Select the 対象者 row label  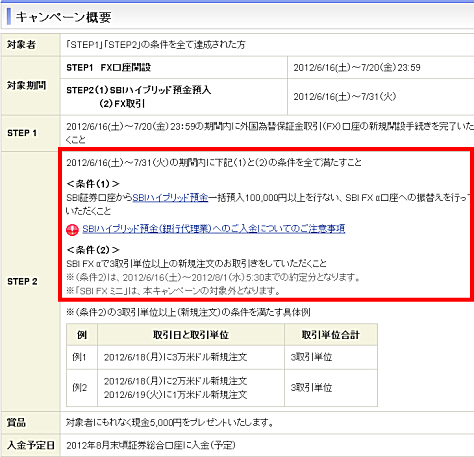(21, 45)
